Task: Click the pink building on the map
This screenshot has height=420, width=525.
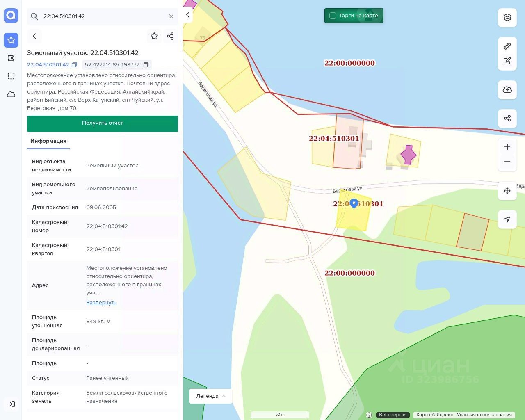Action: (408, 155)
